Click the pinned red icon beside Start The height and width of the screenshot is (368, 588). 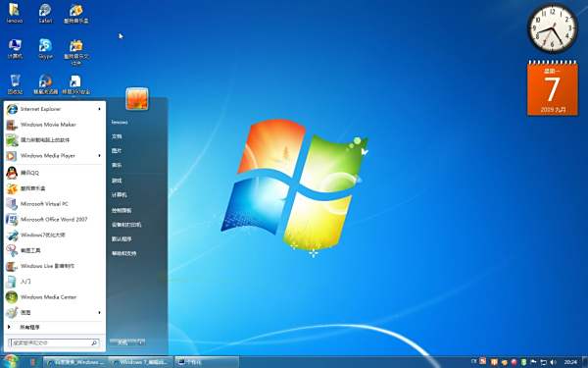tap(32, 362)
